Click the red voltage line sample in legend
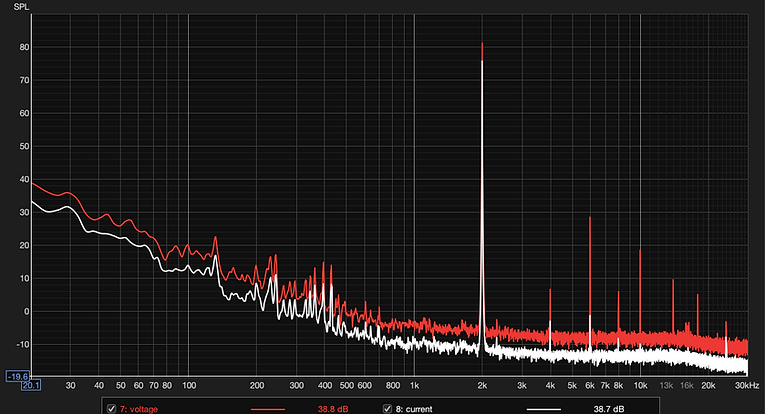 pos(268,409)
